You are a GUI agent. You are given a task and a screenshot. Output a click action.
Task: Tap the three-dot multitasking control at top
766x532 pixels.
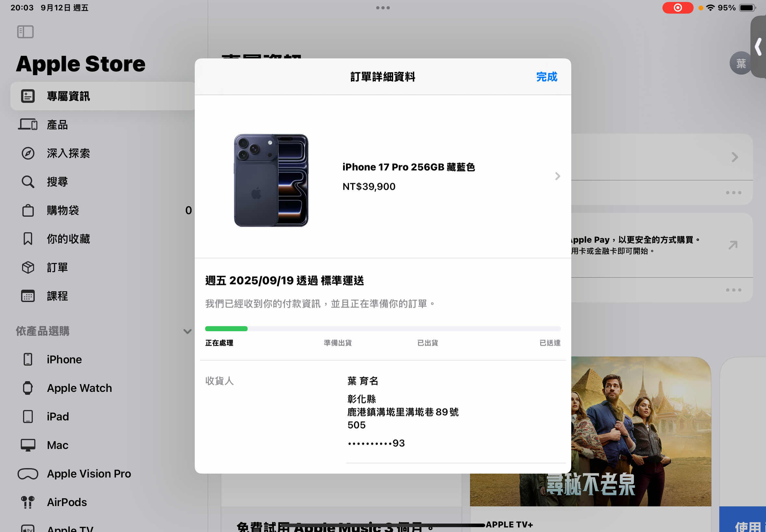coord(383,8)
